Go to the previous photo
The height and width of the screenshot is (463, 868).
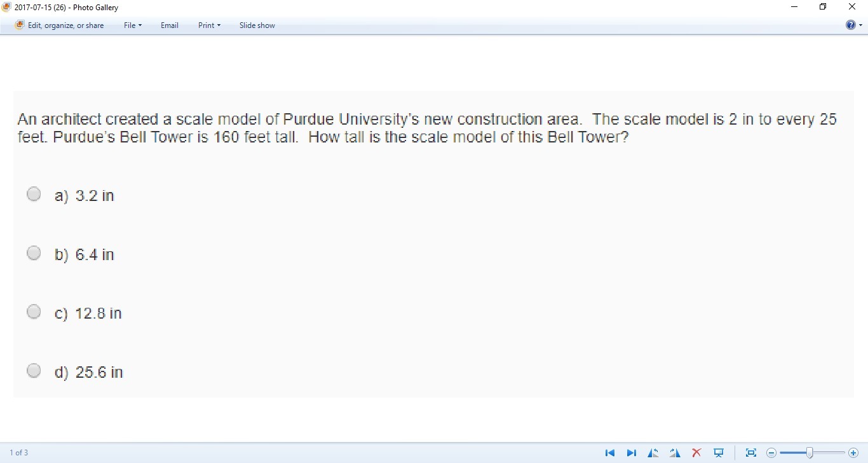tap(610, 453)
